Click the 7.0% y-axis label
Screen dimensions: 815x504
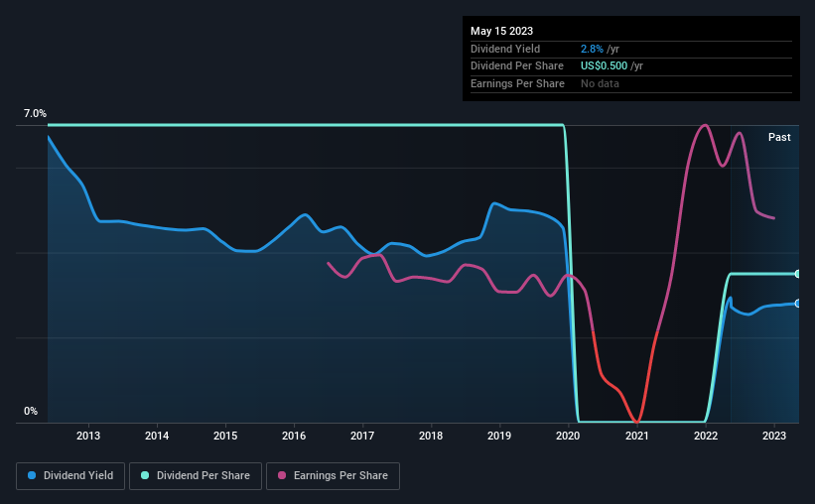(x=35, y=114)
